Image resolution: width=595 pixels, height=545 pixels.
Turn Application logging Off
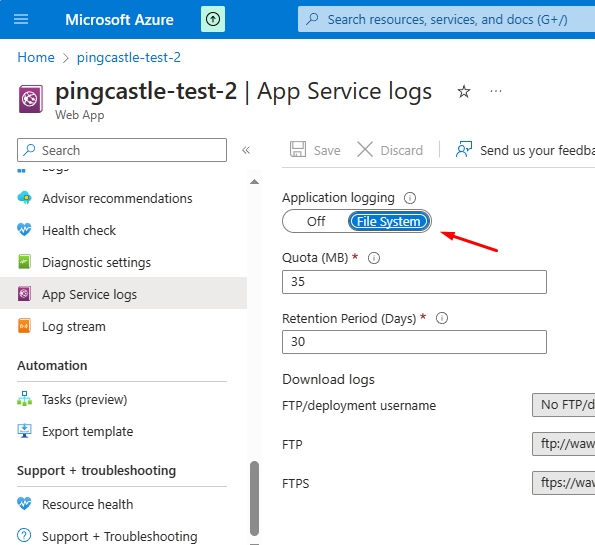(316, 221)
